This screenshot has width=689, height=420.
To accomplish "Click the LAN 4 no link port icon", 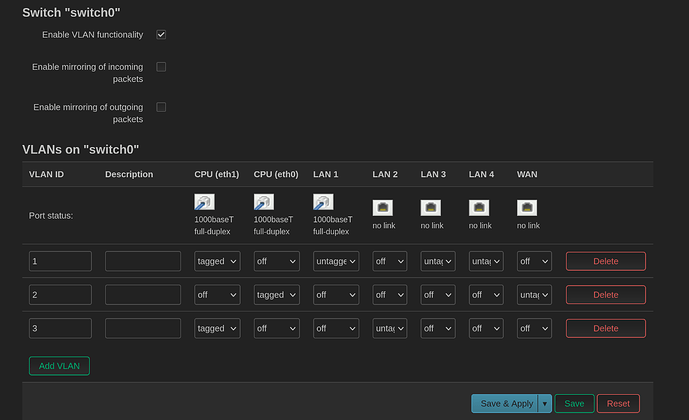I will pos(479,208).
